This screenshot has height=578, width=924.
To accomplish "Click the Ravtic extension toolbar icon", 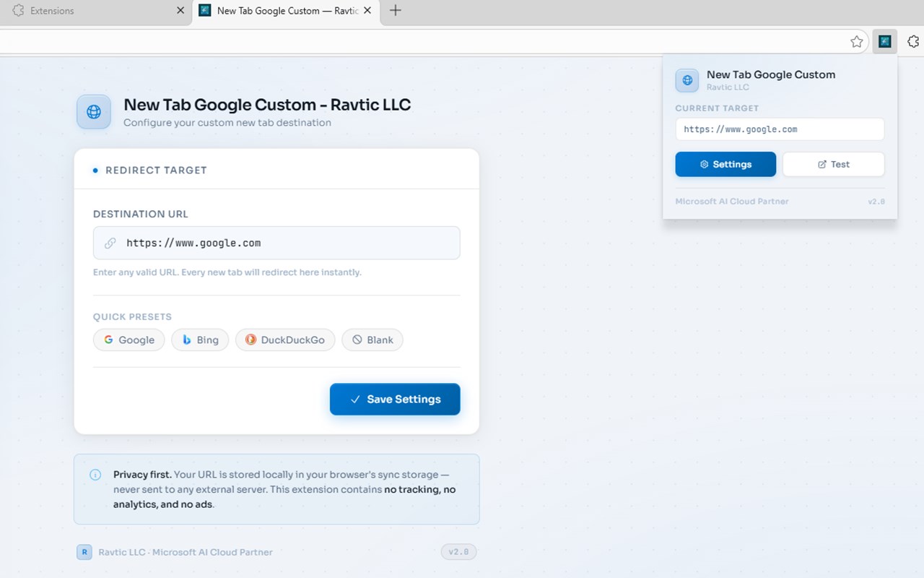I will (x=884, y=42).
